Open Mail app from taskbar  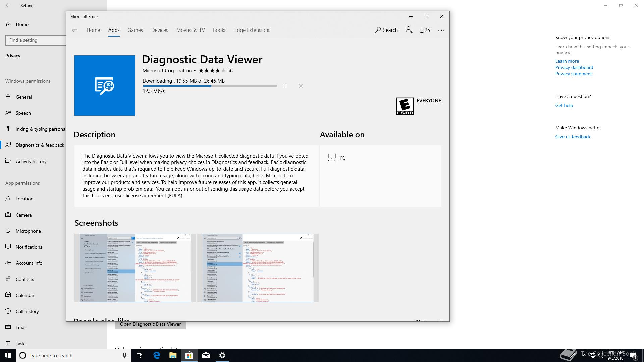coord(206,355)
